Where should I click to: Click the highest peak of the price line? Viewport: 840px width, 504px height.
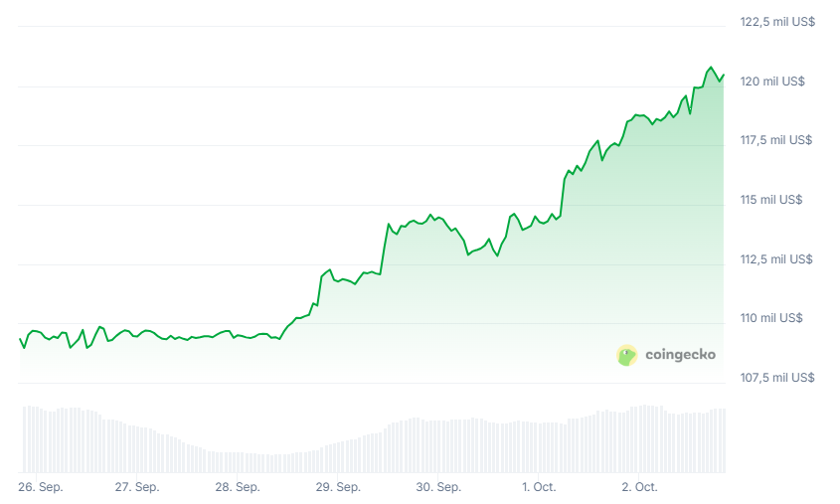[x=711, y=68]
